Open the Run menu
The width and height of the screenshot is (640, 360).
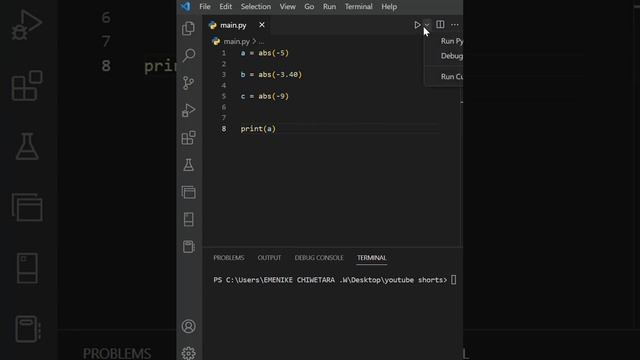tap(329, 7)
